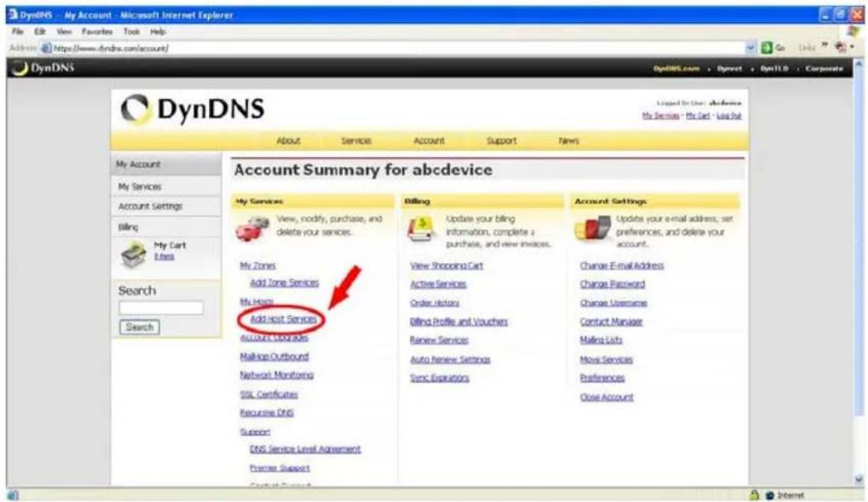Click the Billing money book icon
The height and width of the screenshot is (502, 868).
(422, 229)
